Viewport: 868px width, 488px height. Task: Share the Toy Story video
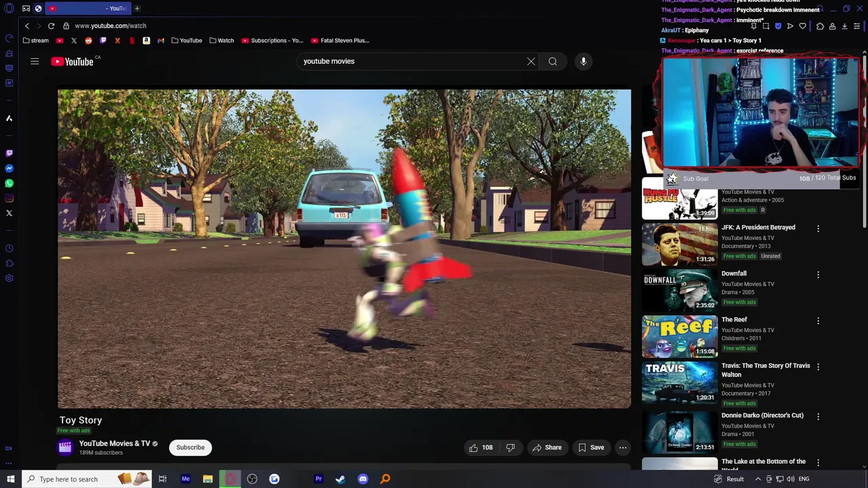tap(547, 447)
